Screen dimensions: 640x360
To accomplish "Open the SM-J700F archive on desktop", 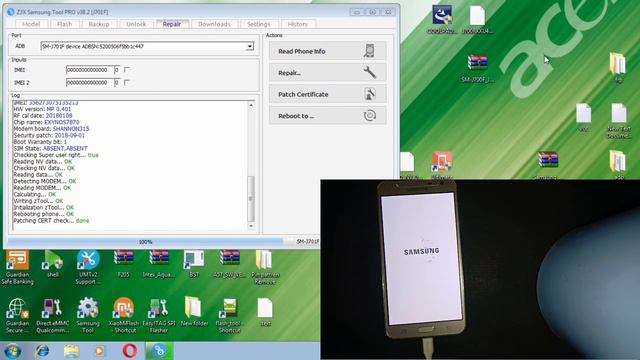I will [477, 69].
